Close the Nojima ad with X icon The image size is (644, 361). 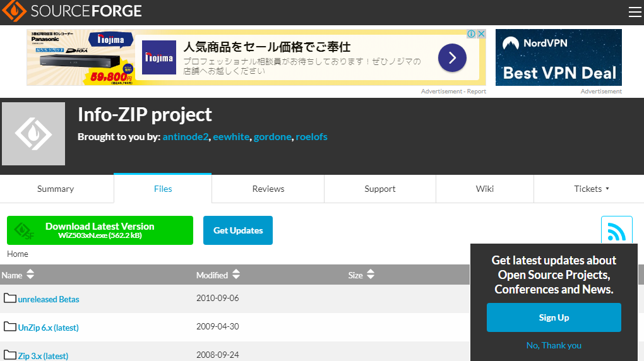click(481, 33)
